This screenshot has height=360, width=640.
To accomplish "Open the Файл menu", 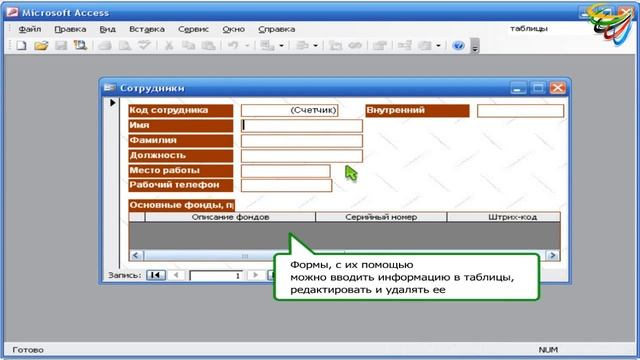I will coord(30,29).
